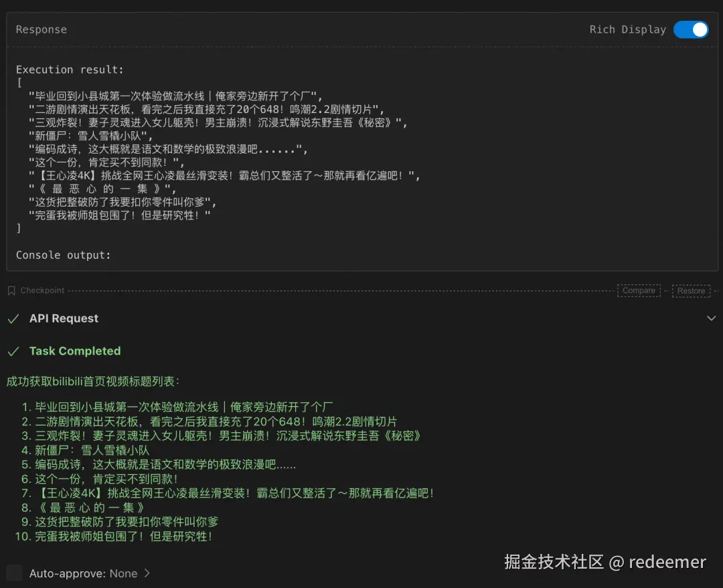Click result line 《最恶心的一集》
This screenshot has height=588, width=723.
pos(102,189)
